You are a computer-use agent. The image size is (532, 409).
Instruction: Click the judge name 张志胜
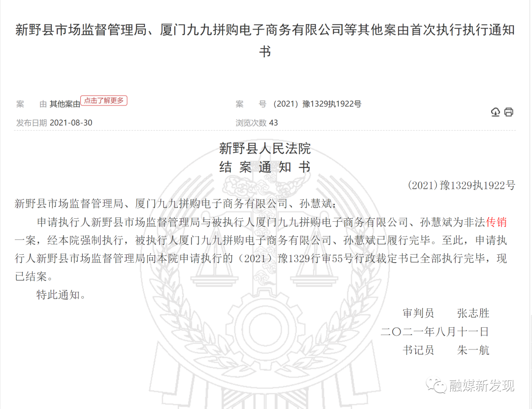click(x=473, y=313)
